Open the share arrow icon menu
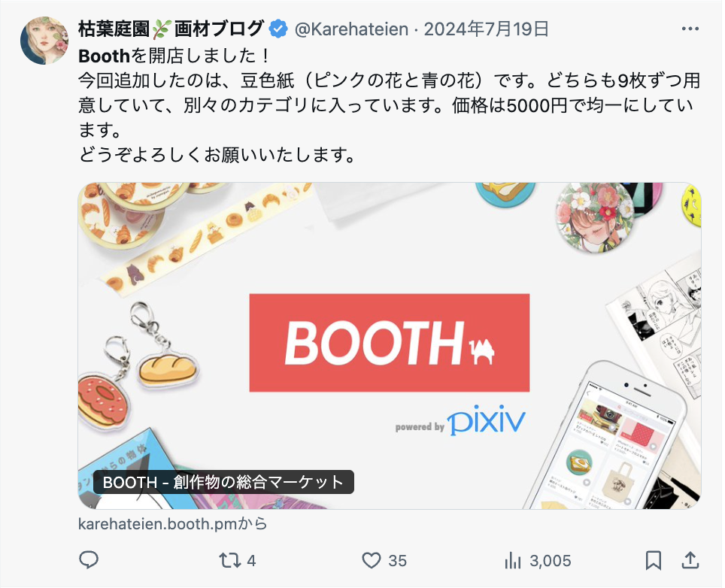 pyautogui.click(x=690, y=559)
